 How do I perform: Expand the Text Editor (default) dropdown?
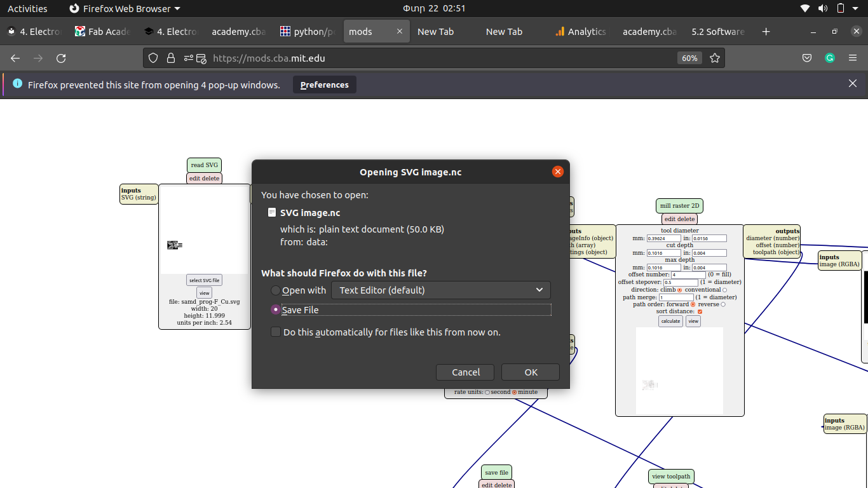(x=441, y=290)
